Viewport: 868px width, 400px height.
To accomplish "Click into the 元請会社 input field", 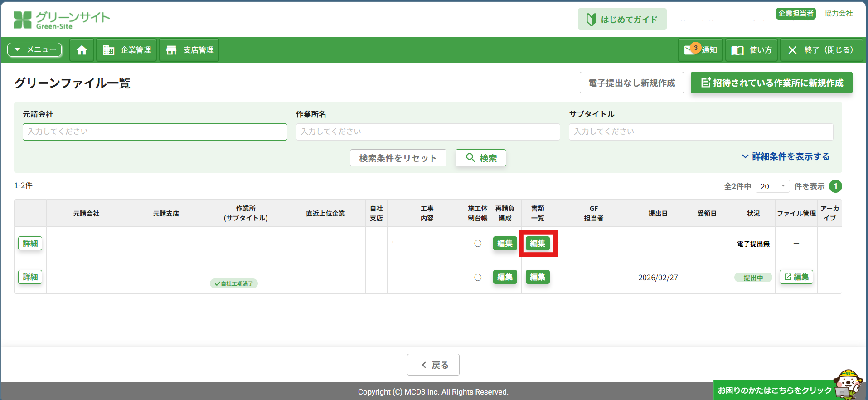I will (155, 132).
